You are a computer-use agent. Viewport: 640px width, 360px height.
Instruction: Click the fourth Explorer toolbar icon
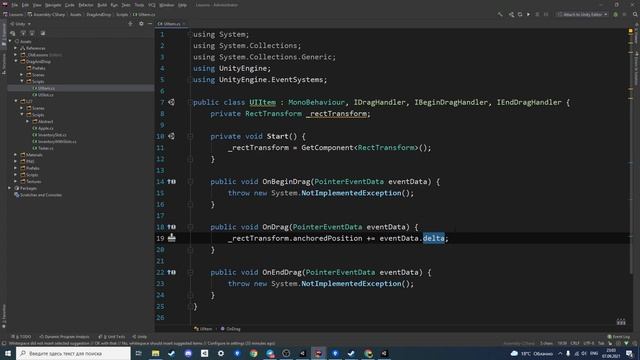pyautogui.click(x=43, y=33)
